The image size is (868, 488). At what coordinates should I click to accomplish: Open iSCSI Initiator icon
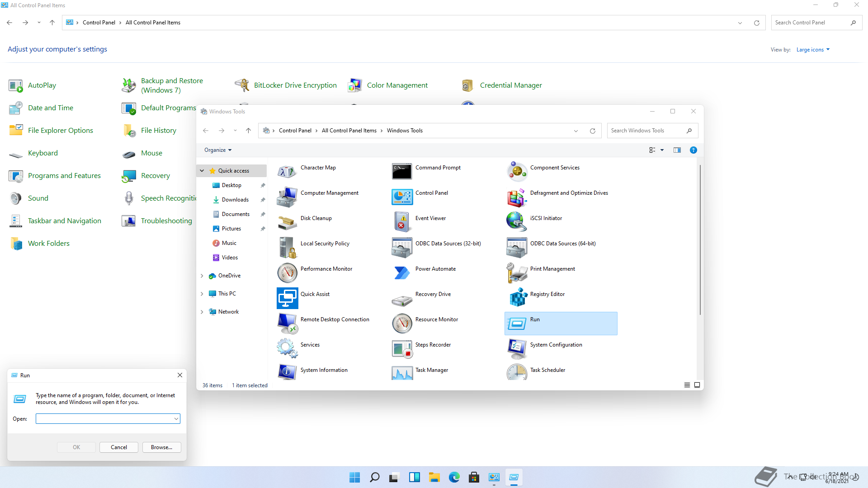pos(517,222)
